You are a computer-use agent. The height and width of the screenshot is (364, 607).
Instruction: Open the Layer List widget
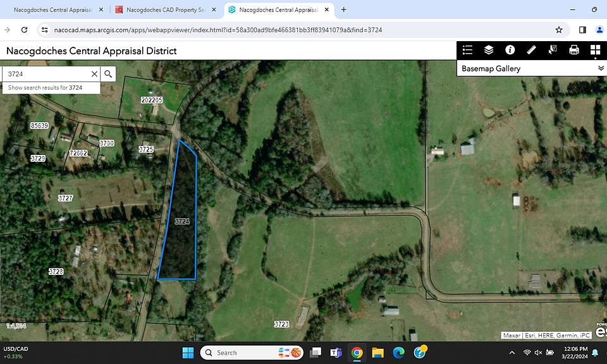click(489, 50)
